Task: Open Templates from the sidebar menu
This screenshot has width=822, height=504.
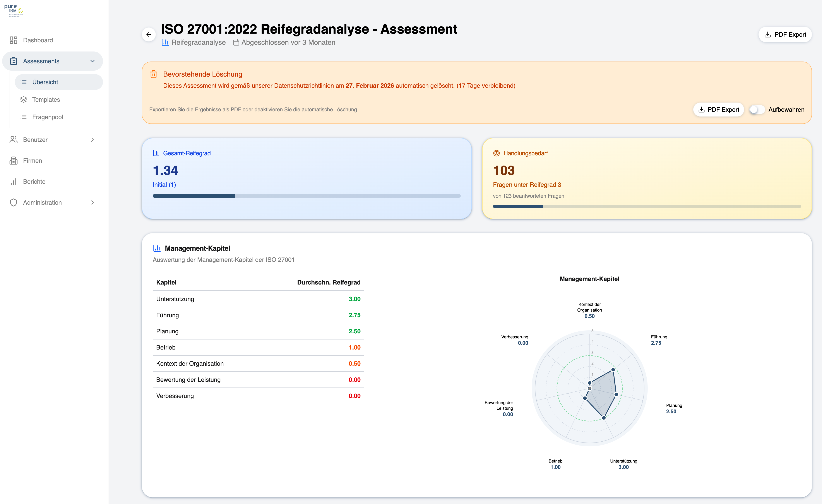Action: tap(46, 99)
